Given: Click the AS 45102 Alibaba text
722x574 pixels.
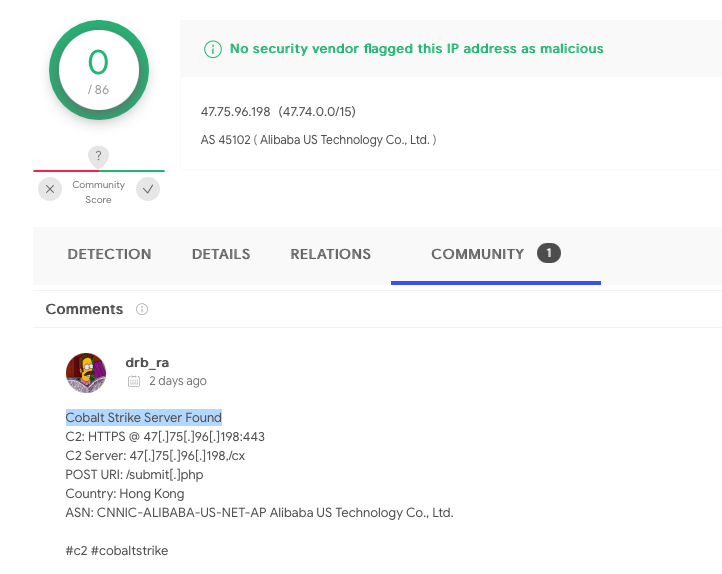Looking at the screenshot, I should click(x=318, y=139).
